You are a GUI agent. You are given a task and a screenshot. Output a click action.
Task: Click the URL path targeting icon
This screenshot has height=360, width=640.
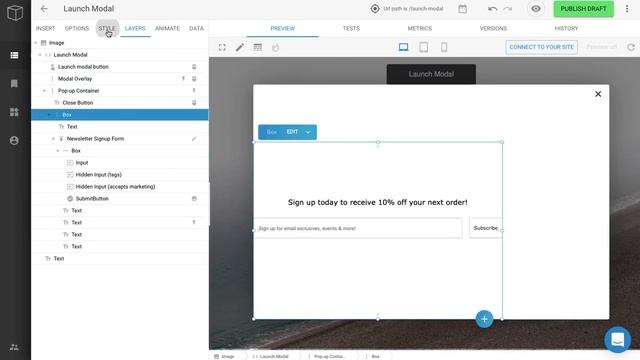375,9
